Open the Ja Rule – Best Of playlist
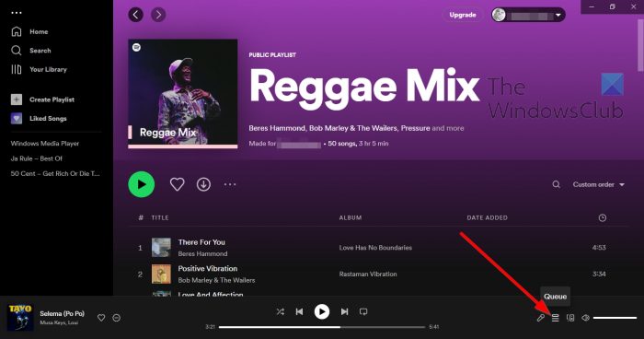 click(37, 158)
